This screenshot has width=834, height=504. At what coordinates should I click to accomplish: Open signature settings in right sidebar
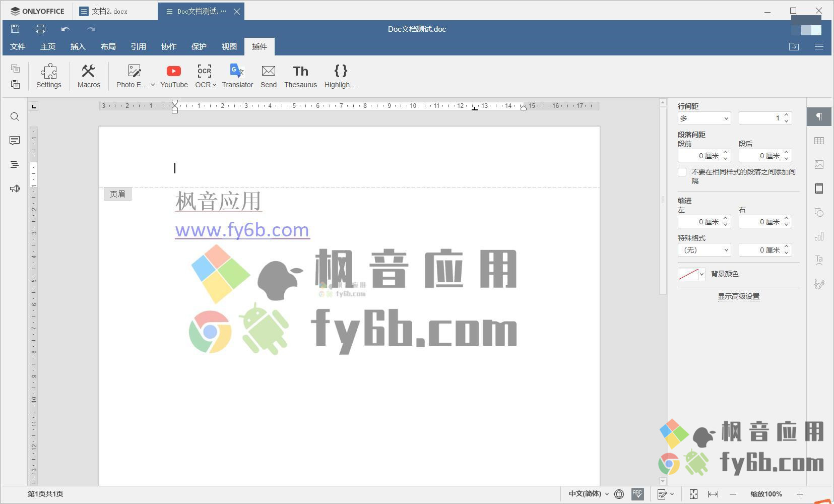pos(819,284)
